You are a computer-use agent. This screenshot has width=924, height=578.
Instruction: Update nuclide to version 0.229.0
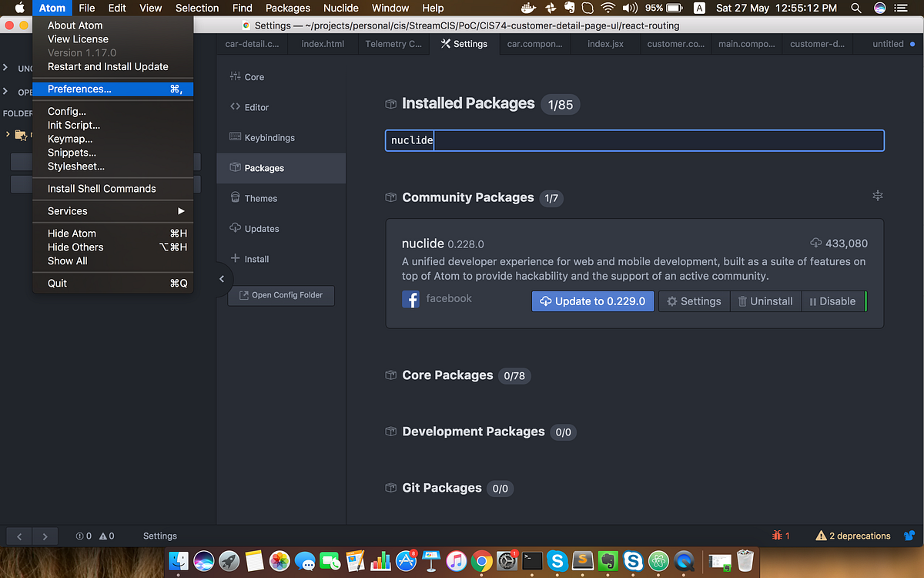[592, 301]
